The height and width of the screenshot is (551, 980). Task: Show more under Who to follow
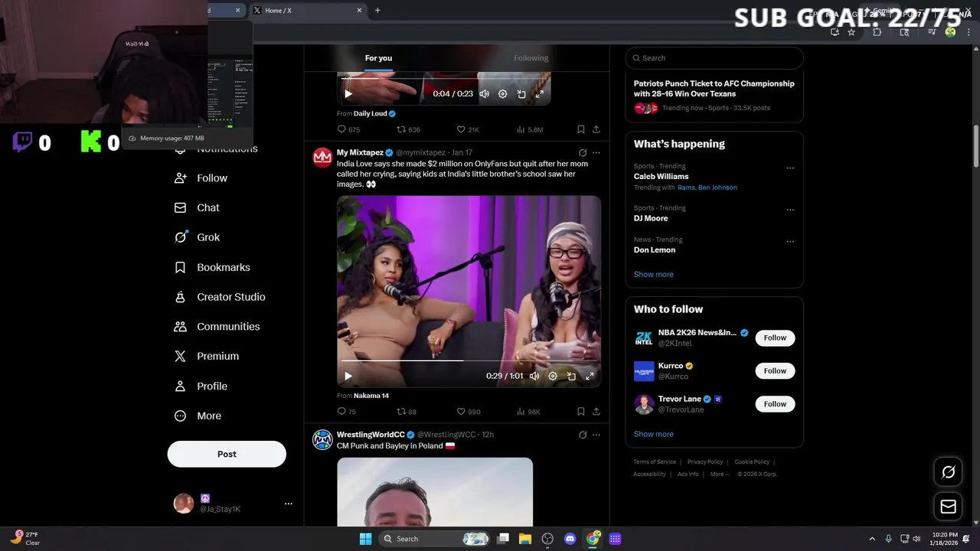tap(654, 434)
